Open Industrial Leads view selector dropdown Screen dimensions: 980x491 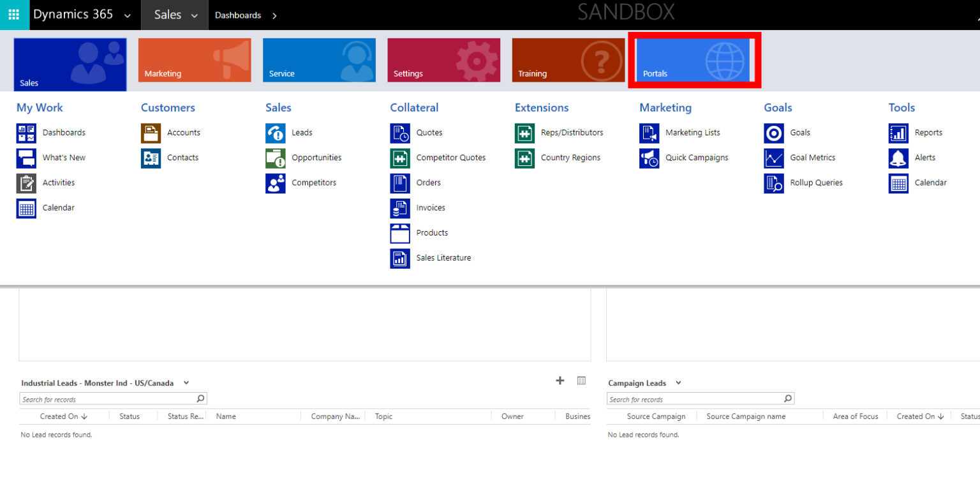tap(186, 383)
